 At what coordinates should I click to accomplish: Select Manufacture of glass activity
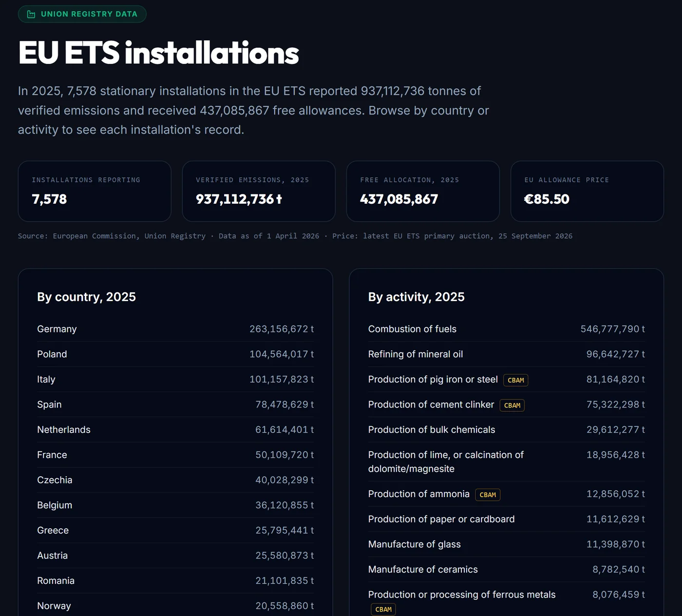(507, 544)
